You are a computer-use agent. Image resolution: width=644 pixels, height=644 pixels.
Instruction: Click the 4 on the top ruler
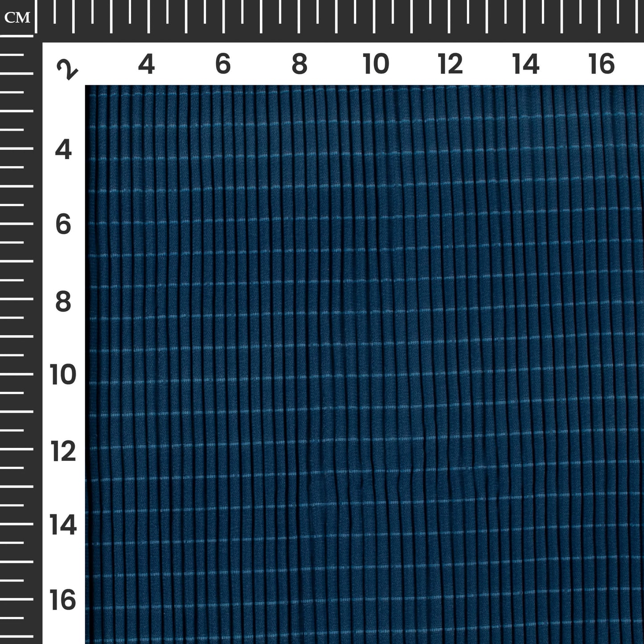point(146,64)
